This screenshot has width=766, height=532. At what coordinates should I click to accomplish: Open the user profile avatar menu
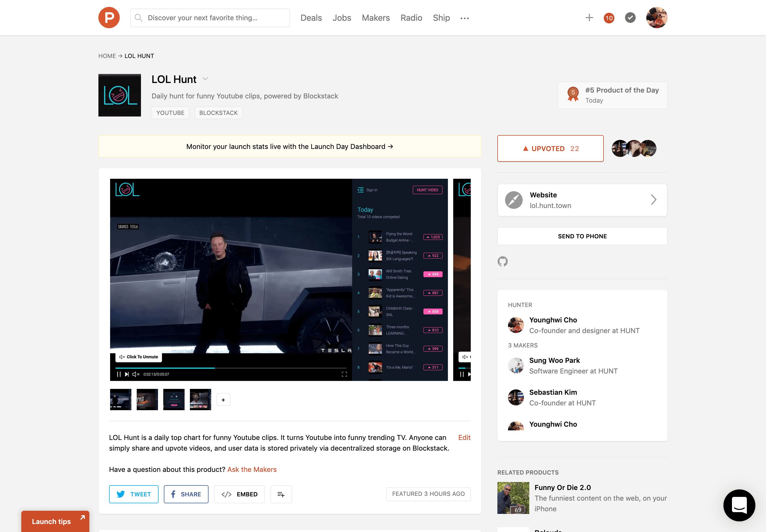657,18
